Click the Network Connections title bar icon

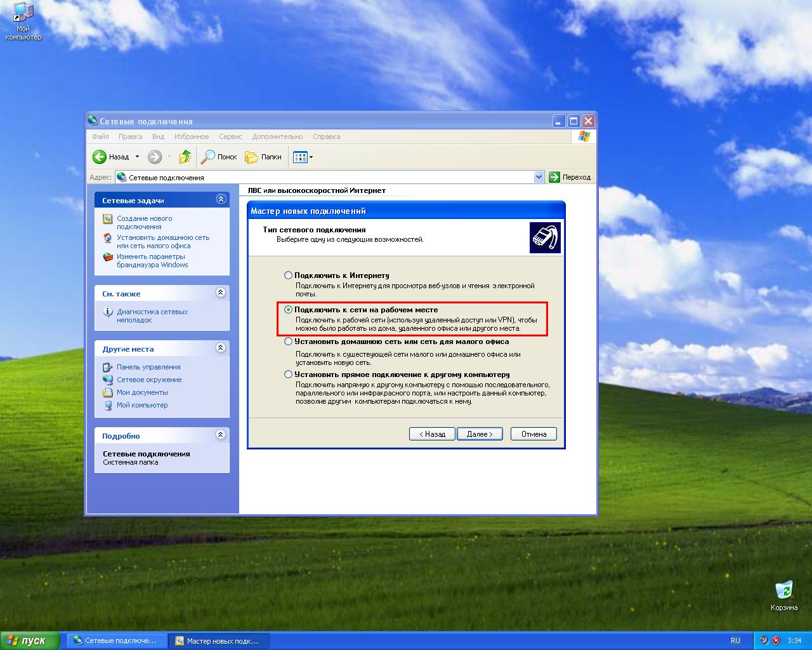point(93,121)
